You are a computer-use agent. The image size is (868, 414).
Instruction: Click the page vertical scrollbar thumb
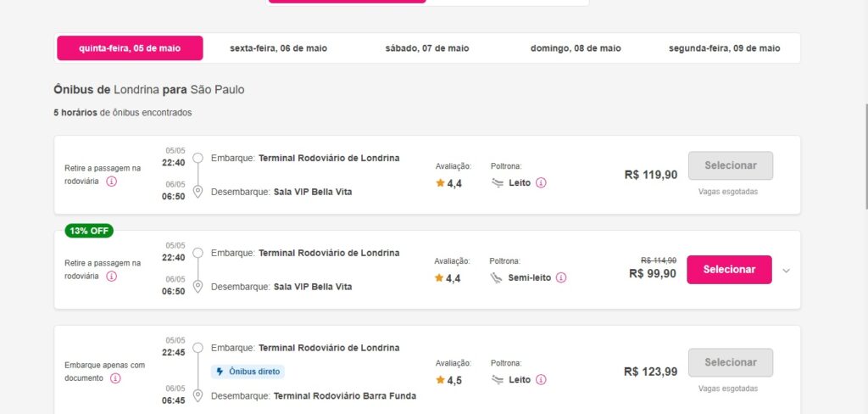pos(865,156)
